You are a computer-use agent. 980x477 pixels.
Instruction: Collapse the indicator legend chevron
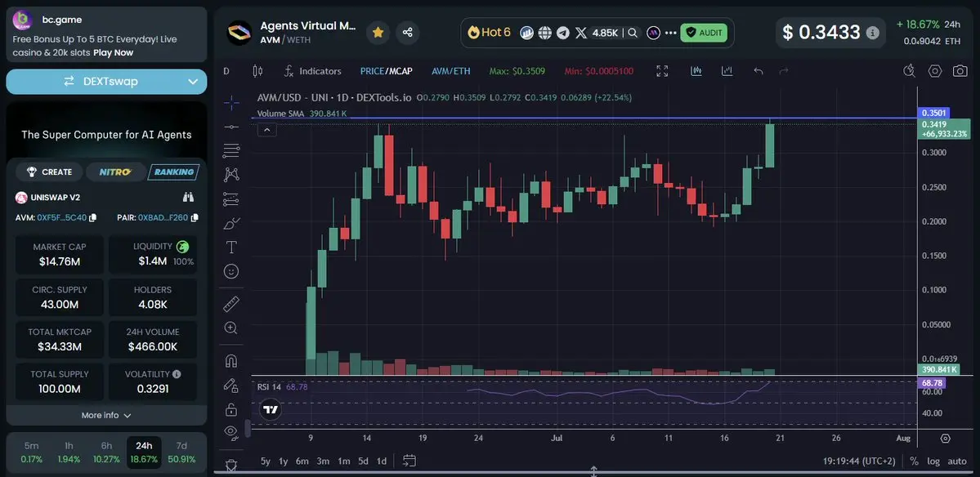click(266, 130)
